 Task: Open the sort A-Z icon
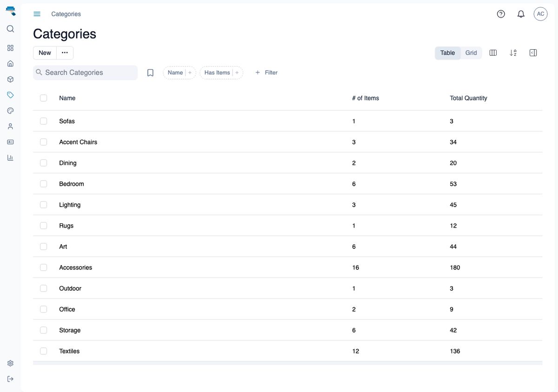[x=513, y=53]
